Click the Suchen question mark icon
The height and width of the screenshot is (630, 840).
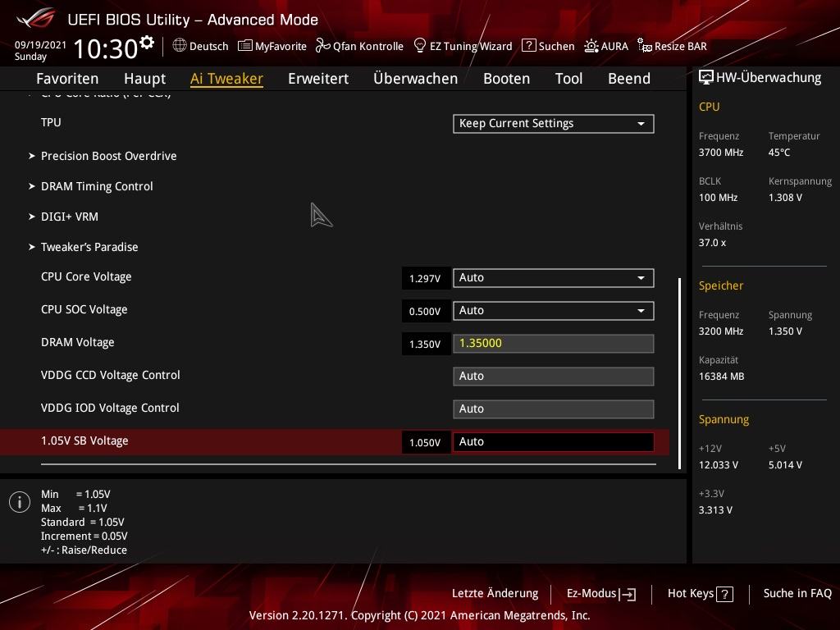(529, 46)
